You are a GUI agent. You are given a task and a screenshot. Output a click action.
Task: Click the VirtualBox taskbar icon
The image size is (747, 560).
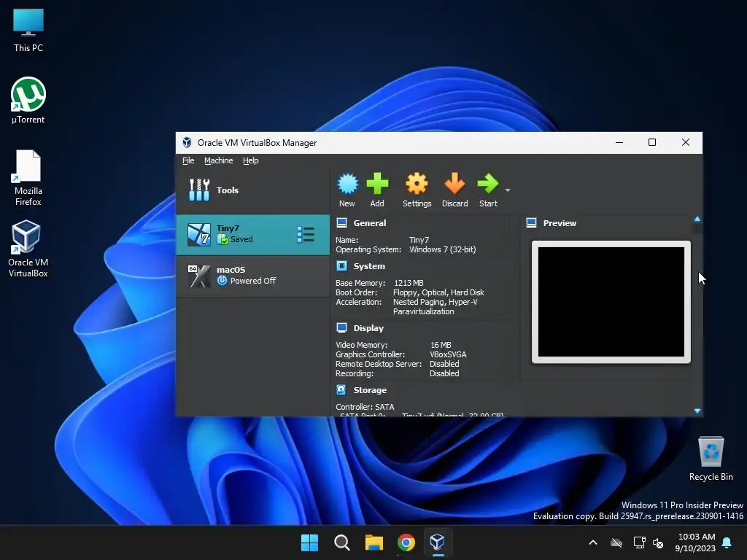(x=438, y=542)
